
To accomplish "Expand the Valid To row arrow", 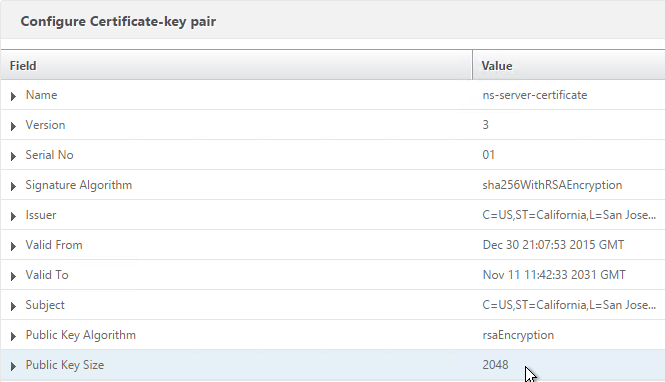I will 13,276.
